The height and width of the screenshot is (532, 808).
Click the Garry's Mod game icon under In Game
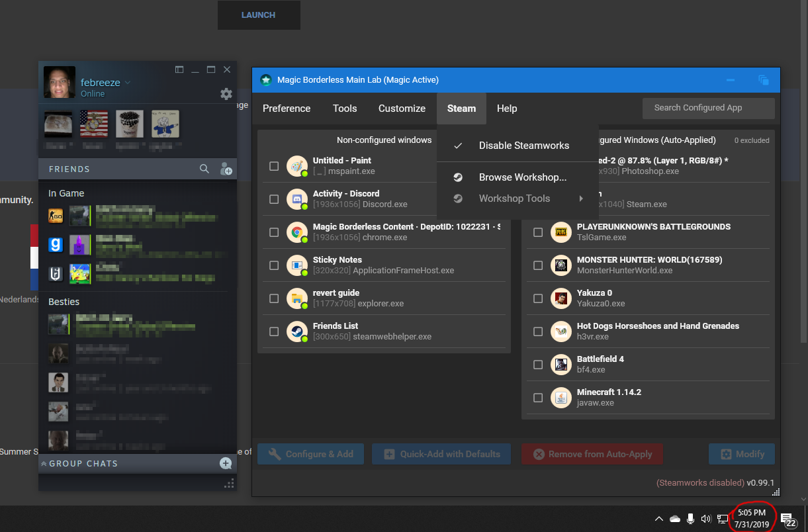pyautogui.click(x=56, y=245)
